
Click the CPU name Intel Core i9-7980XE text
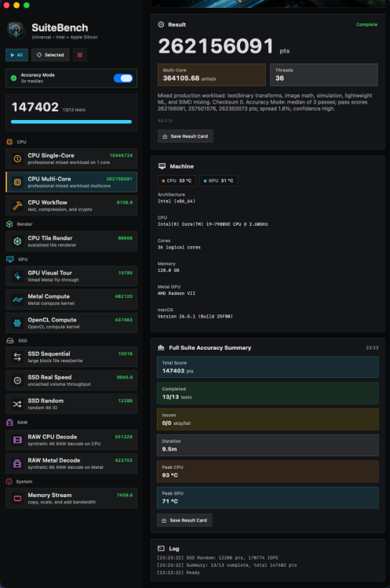point(213,224)
